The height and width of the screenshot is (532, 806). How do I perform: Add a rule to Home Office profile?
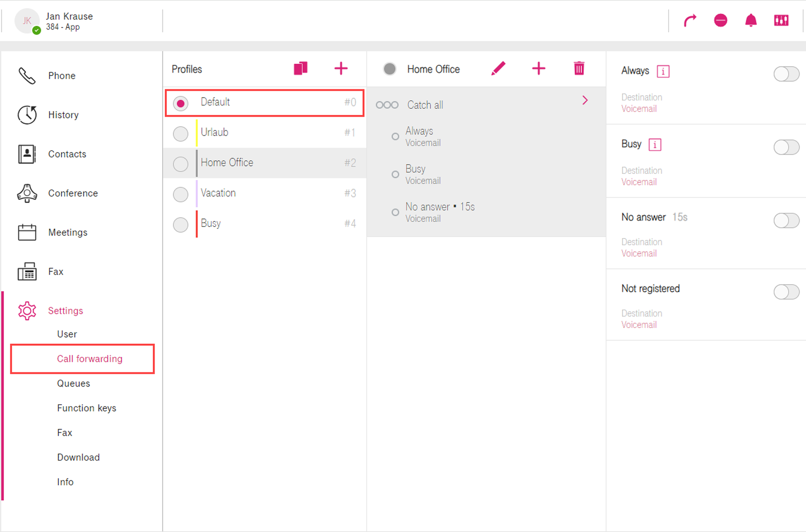(538, 69)
